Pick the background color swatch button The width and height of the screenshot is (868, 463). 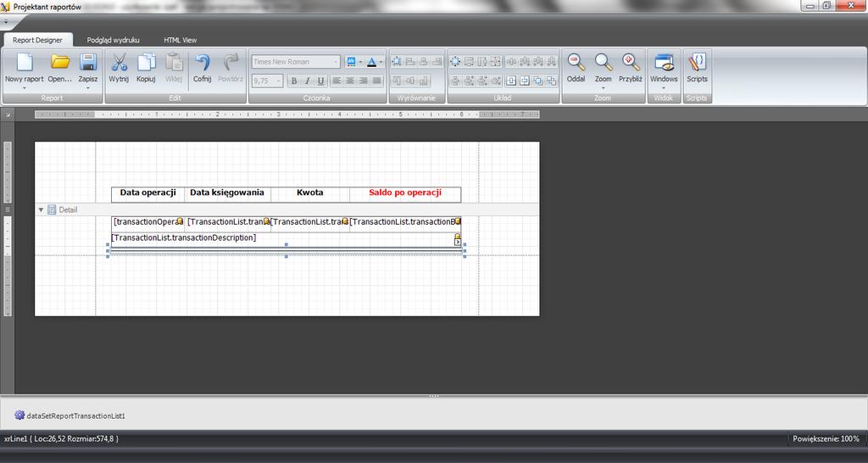[x=351, y=61]
